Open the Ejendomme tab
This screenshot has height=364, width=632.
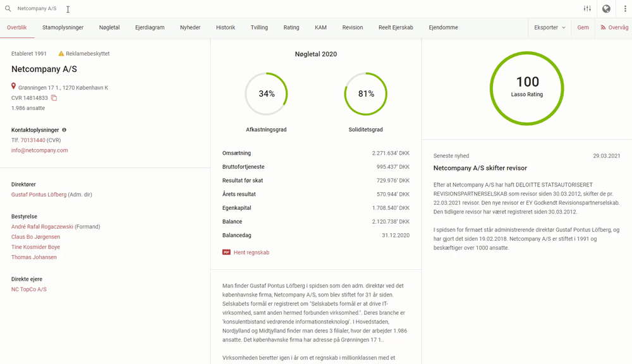[x=443, y=27]
